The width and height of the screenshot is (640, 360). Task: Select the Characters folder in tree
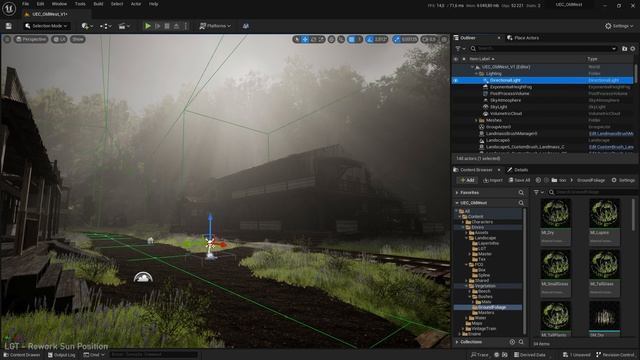481,222
